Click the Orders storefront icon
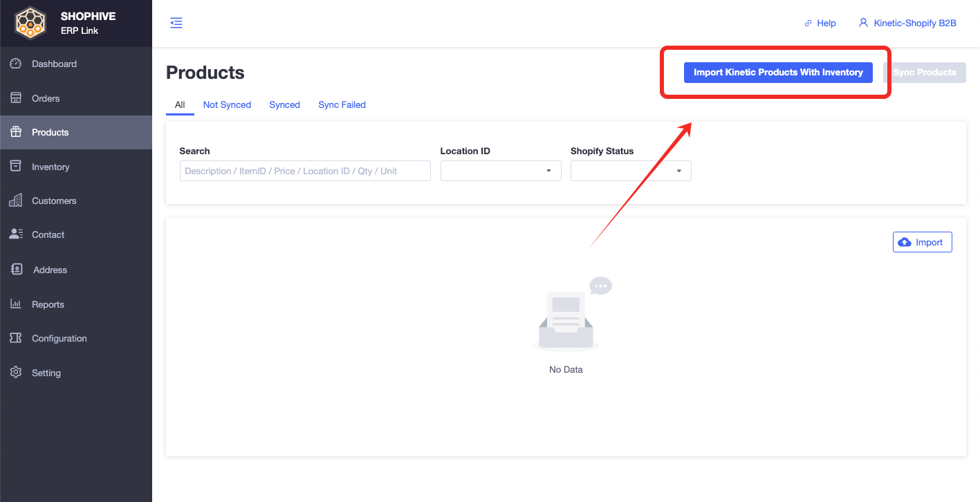The height and width of the screenshot is (502, 980). pos(16,98)
